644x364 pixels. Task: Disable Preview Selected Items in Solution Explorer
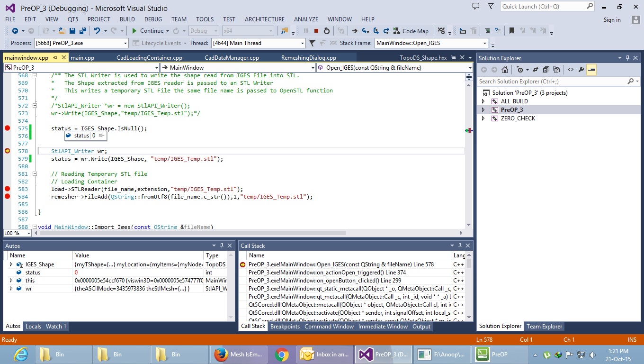(591, 70)
